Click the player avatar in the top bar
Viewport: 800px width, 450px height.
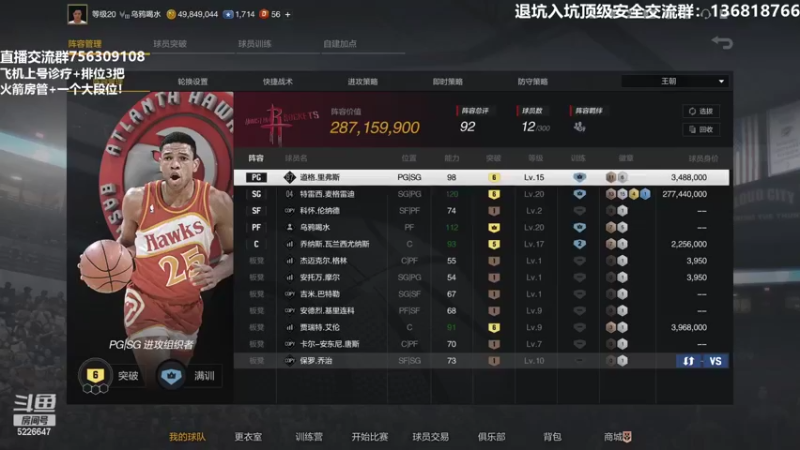77,14
